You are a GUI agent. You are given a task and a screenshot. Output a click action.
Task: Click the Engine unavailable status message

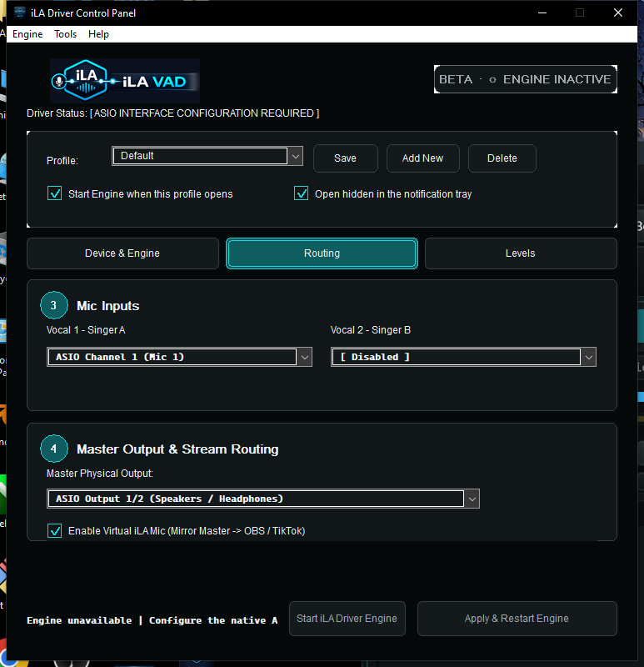(x=152, y=620)
